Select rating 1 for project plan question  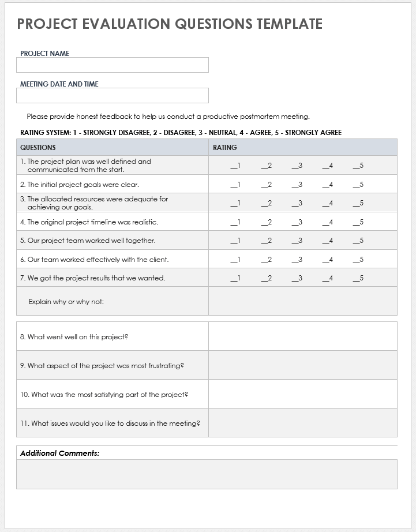[x=235, y=166]
